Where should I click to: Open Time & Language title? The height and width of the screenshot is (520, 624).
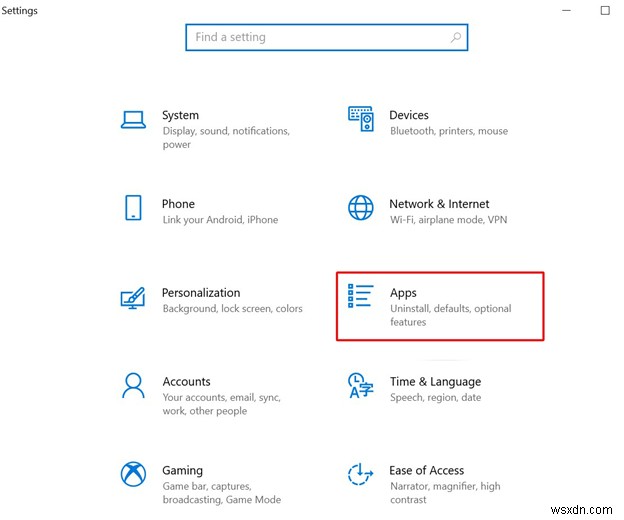tap(436, 382)
